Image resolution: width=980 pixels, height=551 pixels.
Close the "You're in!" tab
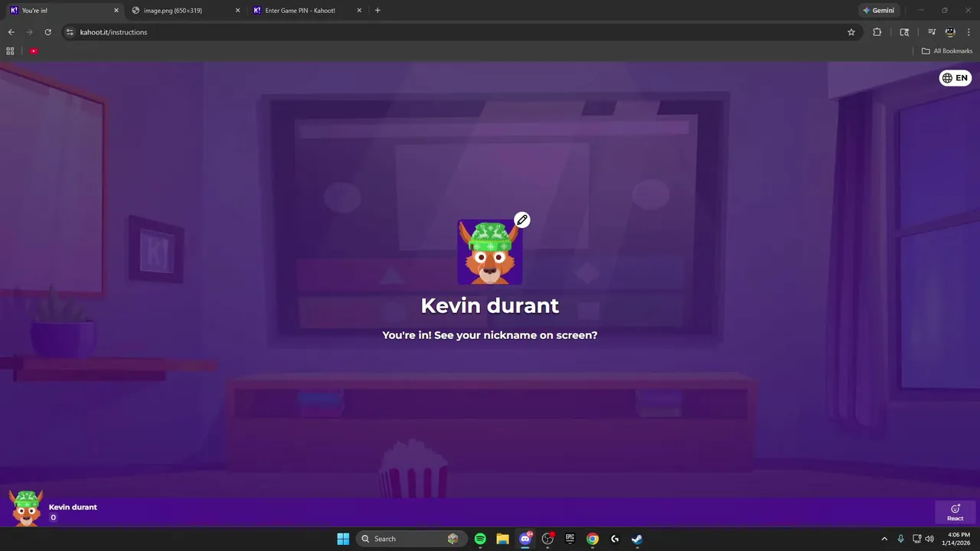[x=116, y=11]
